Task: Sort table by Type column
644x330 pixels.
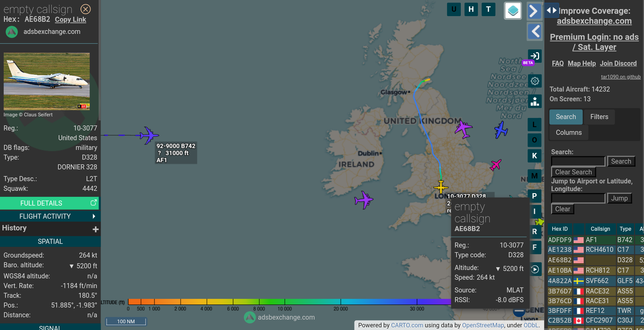Action: (x=626, y=229)
